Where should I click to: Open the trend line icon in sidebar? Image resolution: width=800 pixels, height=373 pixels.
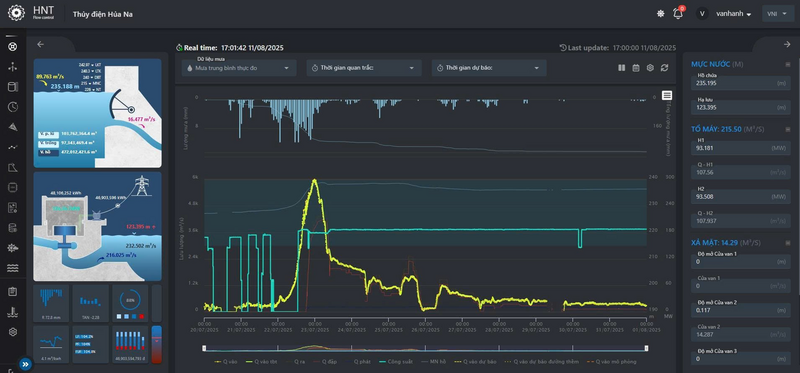pyautogui.click(x=13, y=147)
